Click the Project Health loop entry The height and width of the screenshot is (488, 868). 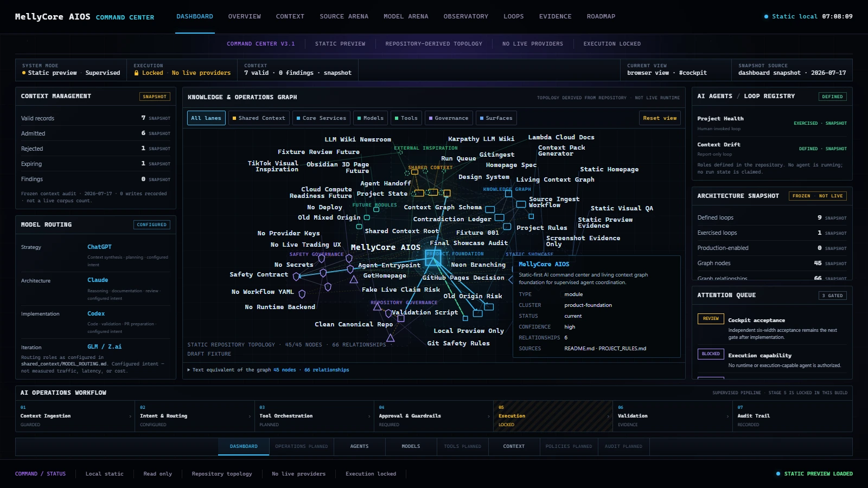(772, 123)
